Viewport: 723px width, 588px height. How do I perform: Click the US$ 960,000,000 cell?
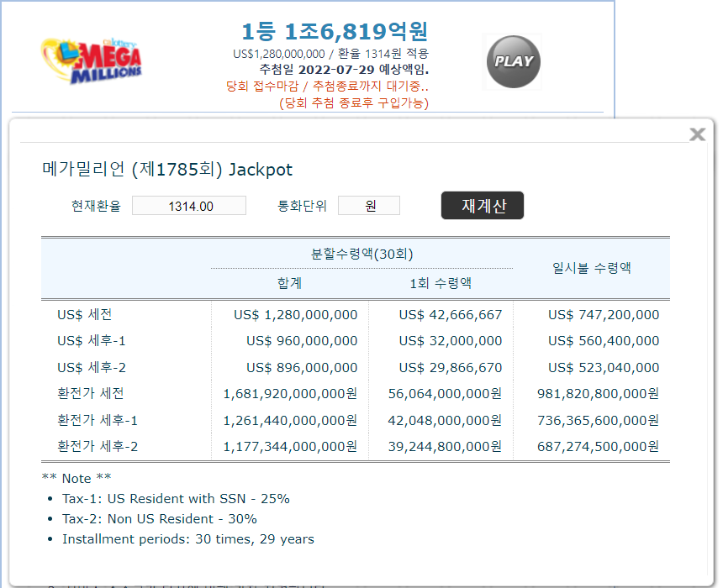coord(302,341)
